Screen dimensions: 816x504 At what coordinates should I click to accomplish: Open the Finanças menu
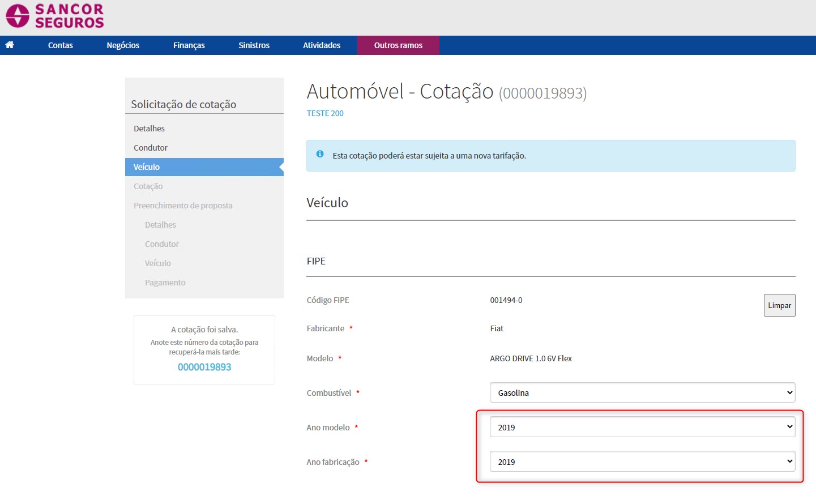point(189,45)
